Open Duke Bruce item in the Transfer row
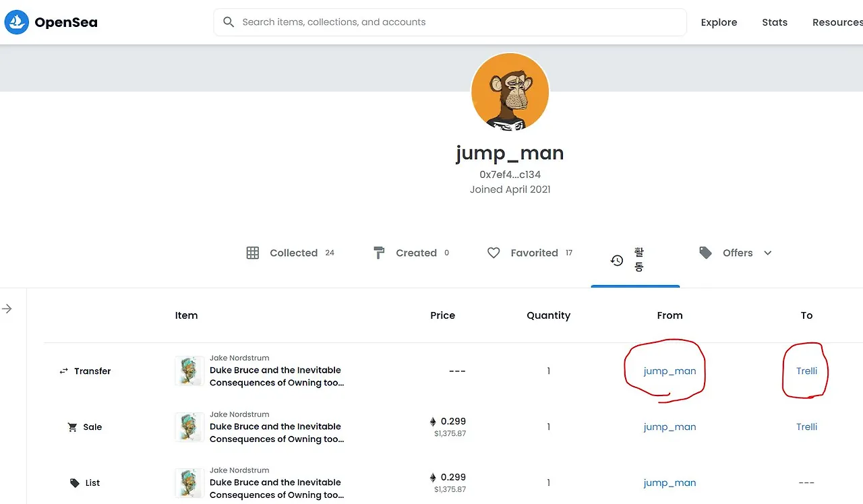Screen dimensions: 863x504 pyautogui.click(x=276, y=377)
